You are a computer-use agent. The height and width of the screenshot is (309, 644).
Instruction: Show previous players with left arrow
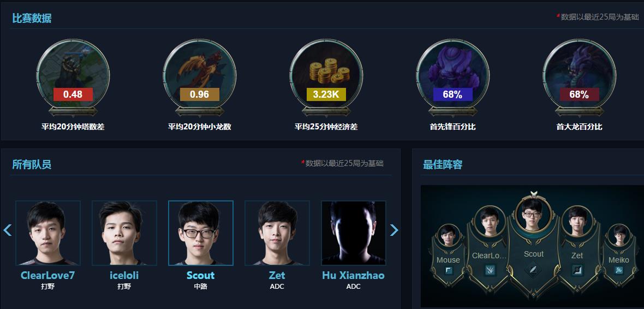8,230
